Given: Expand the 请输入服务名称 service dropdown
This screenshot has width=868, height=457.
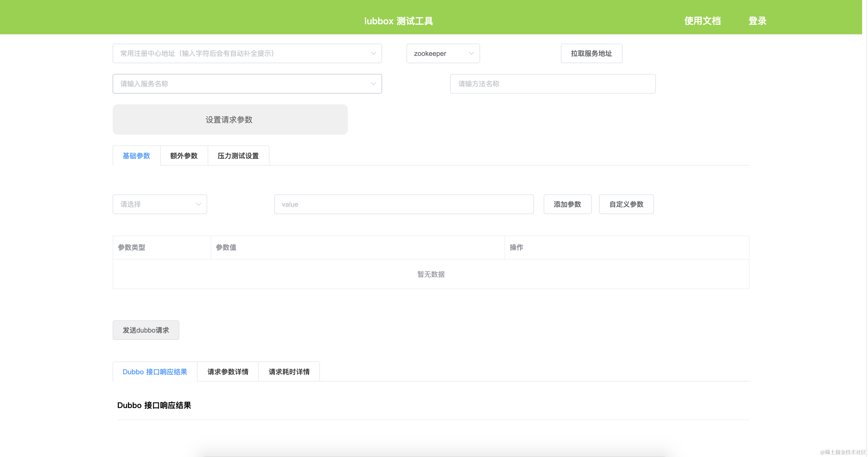Looking at the screenshot, I should pyautogui.click(x=247, y=84).
